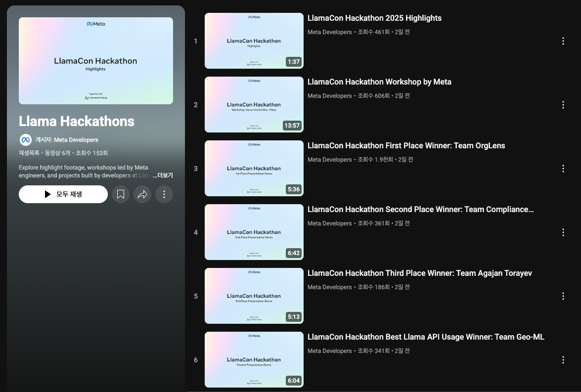This screenshot has width=581, height=392.
Task: Click Meta Developers channel under Agajan Torayev video
Action: pos(329,287)
